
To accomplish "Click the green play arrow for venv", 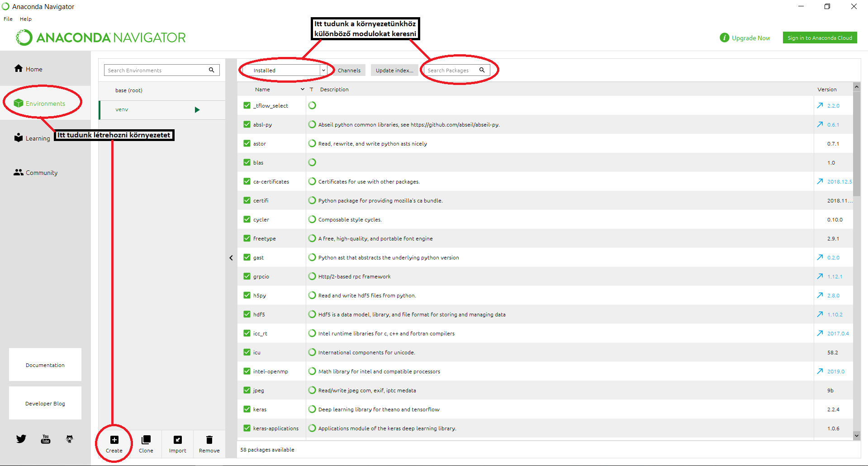I will click(x=197, y=110).
